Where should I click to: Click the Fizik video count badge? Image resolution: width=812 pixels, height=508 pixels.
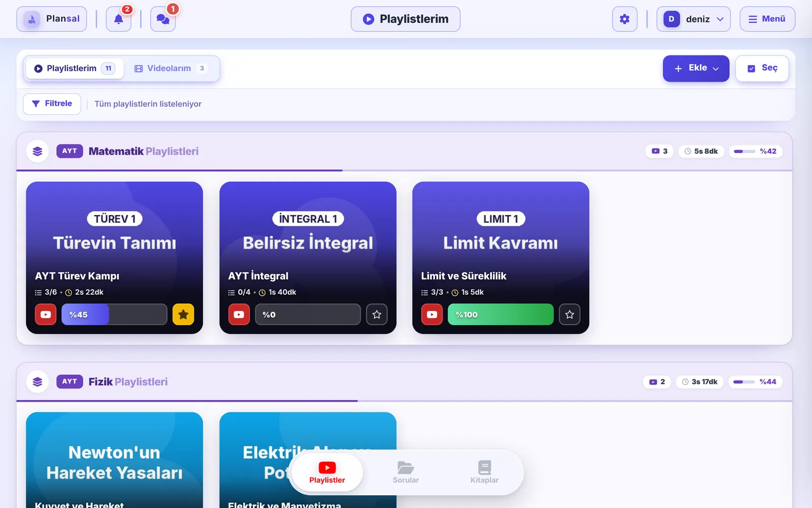[657, 382]
